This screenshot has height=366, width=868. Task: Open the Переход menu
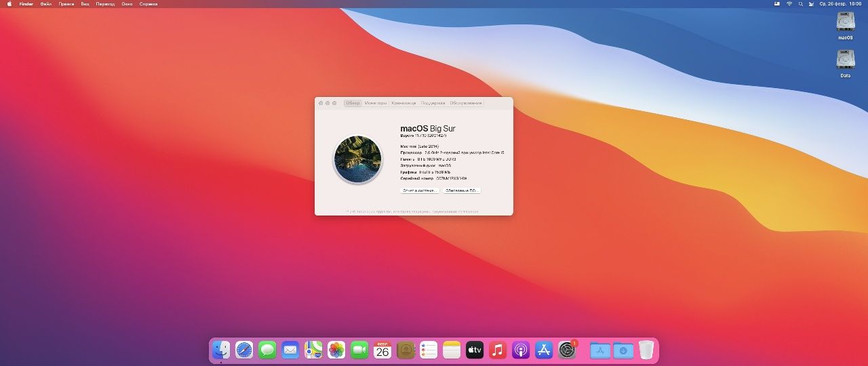click(105, 3)
